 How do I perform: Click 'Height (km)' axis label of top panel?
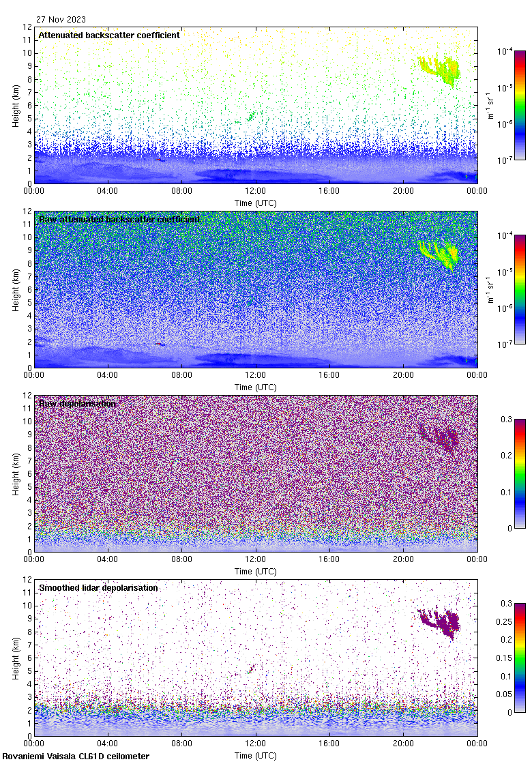16,105
